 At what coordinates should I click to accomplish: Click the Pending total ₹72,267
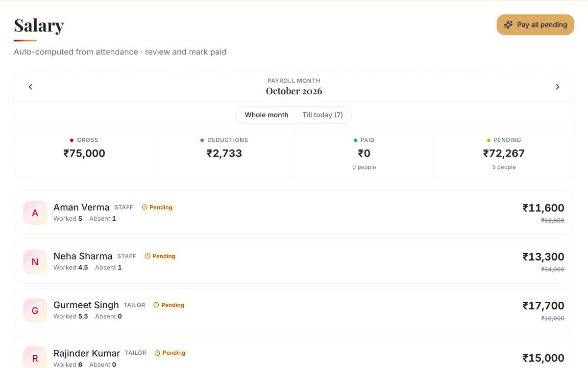(504, 153)
